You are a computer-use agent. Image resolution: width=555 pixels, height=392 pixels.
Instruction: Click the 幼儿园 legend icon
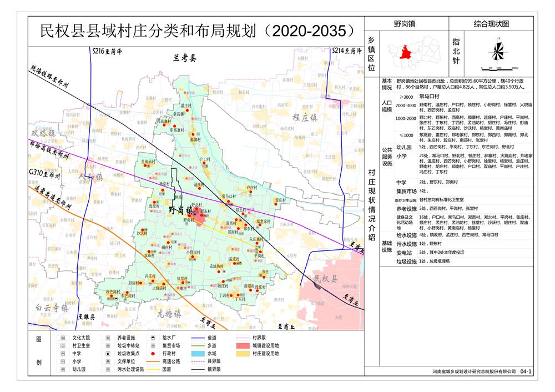pos(63,369)
